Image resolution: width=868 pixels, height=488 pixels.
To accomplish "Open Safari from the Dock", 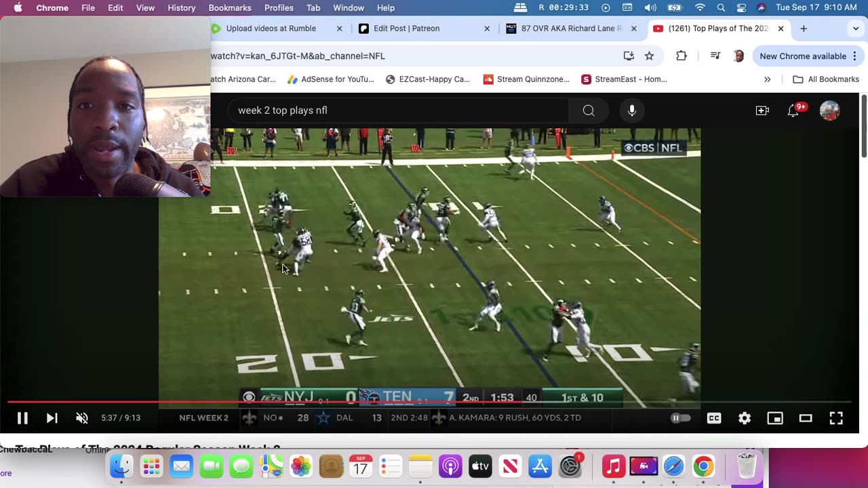I will point(673,466).
